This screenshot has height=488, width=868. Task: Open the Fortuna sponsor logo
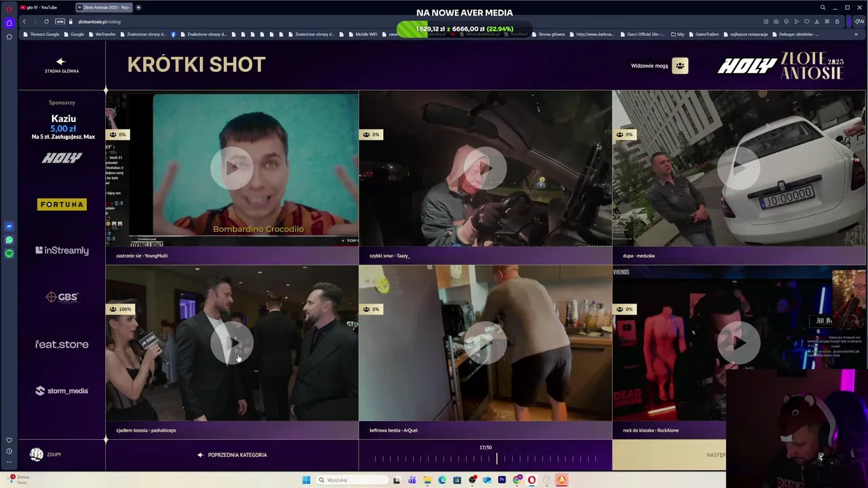point(62,204)
